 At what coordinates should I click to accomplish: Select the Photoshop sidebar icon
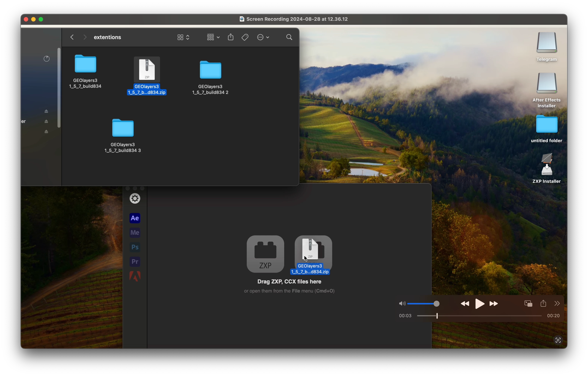(x=135, y=247)
